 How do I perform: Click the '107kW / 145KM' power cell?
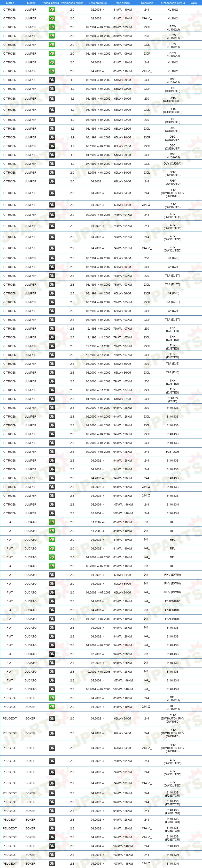pyautogui.click(x=122, y=864)
